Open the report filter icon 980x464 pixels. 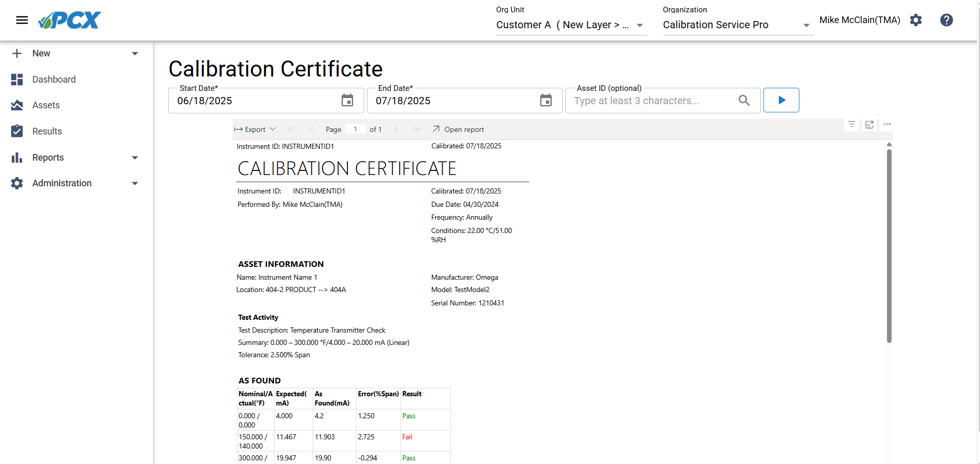[x=852, y=124]
